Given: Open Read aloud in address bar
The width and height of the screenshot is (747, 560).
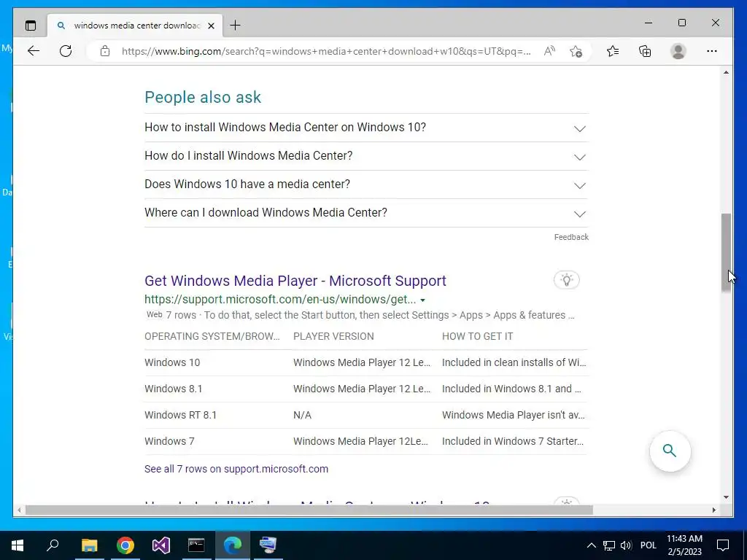Looking at the screenshot, I should pyautogui.click(x=549, y=51).
